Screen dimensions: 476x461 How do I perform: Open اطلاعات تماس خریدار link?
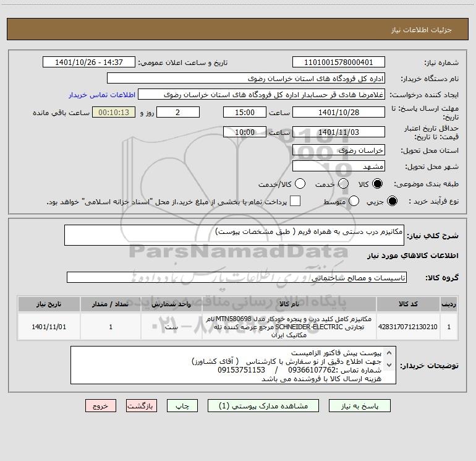(102, 95)
